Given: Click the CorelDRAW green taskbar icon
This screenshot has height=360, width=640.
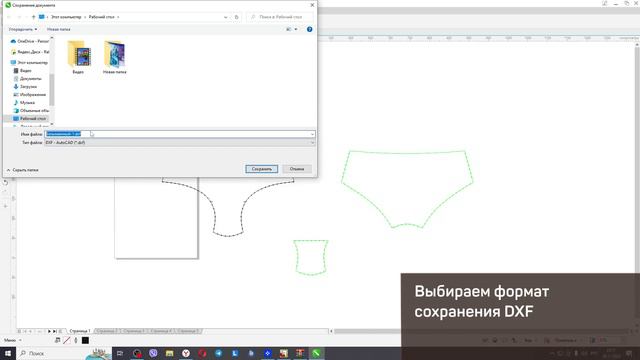Looking at the screenshot, I should [316, 353].
